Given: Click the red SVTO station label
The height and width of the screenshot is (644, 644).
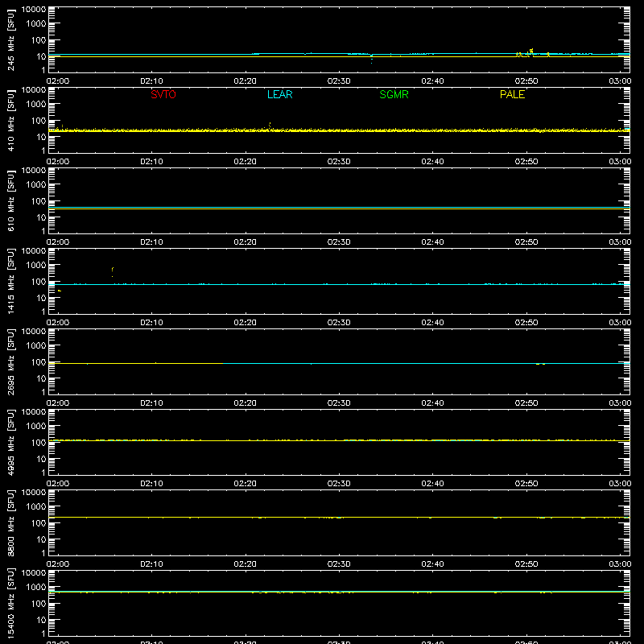Looking at the screenshot, I should tap(163, 94).
